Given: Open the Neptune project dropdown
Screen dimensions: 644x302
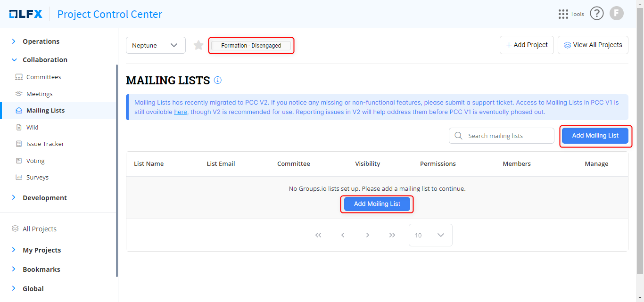Looking at the screenshot, I should pos(156,45).
